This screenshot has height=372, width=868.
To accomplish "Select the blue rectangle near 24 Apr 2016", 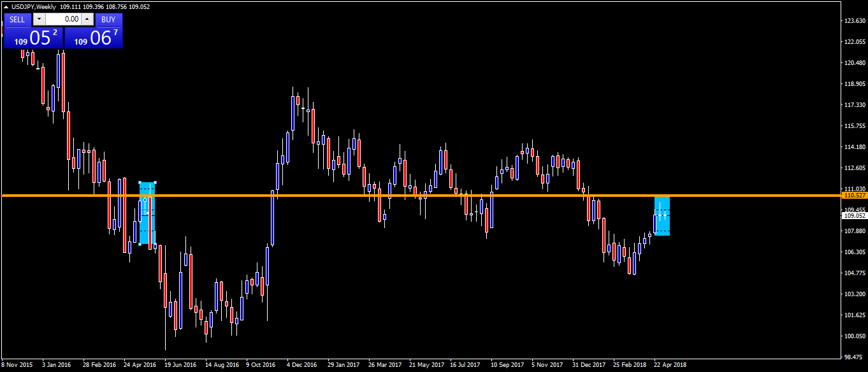I will coord(147,213).
